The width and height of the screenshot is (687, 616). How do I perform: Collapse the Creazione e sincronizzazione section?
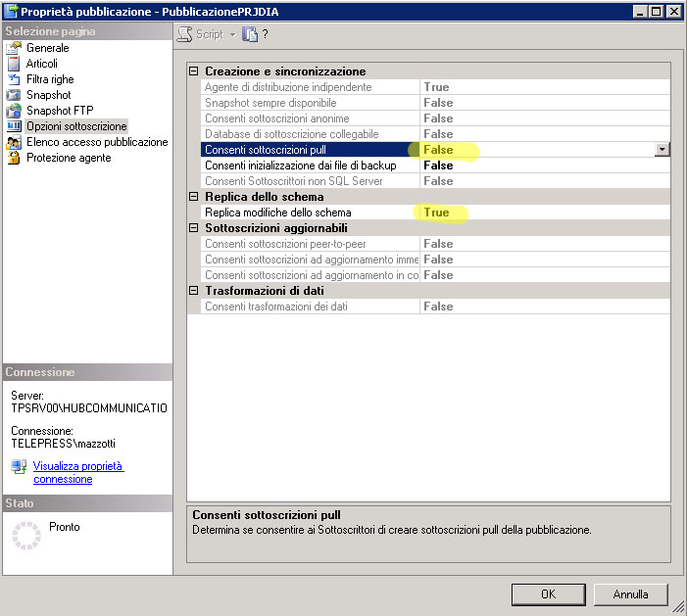(194, 71)
